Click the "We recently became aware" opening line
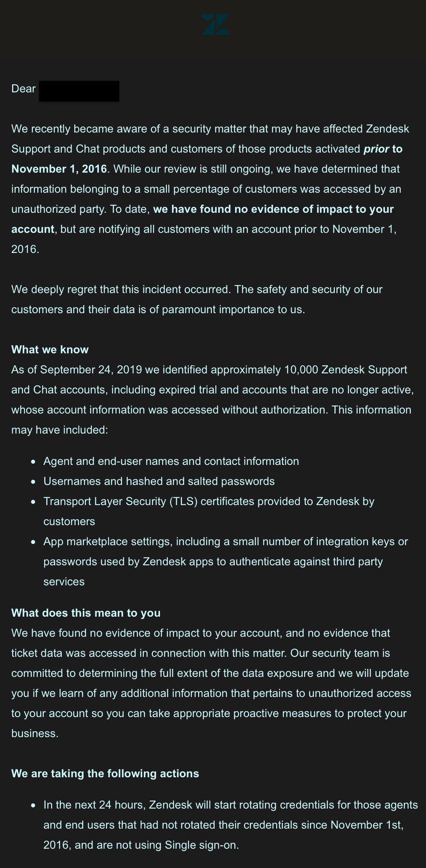Viewport: 426px width, 868px height. click(x=210, y=129)
